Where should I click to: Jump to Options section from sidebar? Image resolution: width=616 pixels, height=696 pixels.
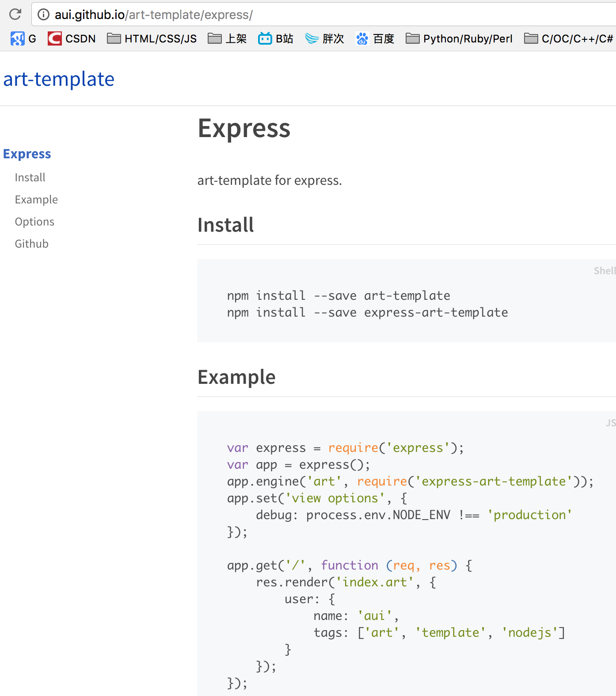point(34,222)
